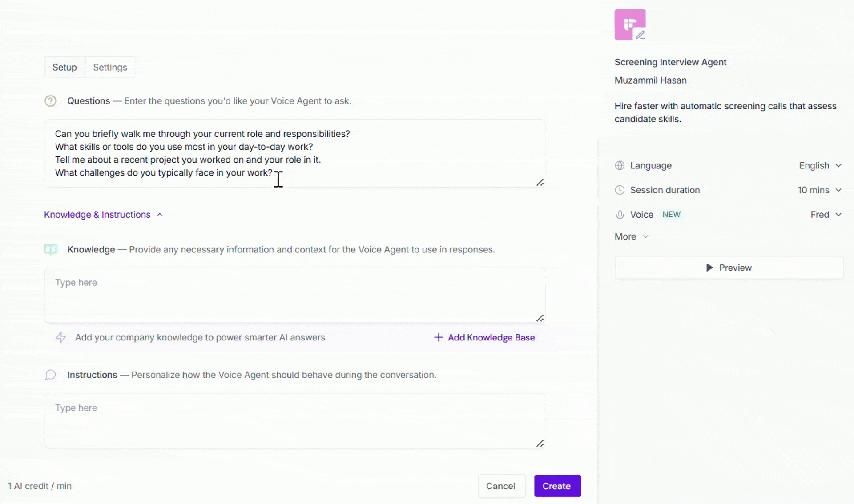
Task: Click the lightning bolt knowledge icon
Action: (61, 337)
